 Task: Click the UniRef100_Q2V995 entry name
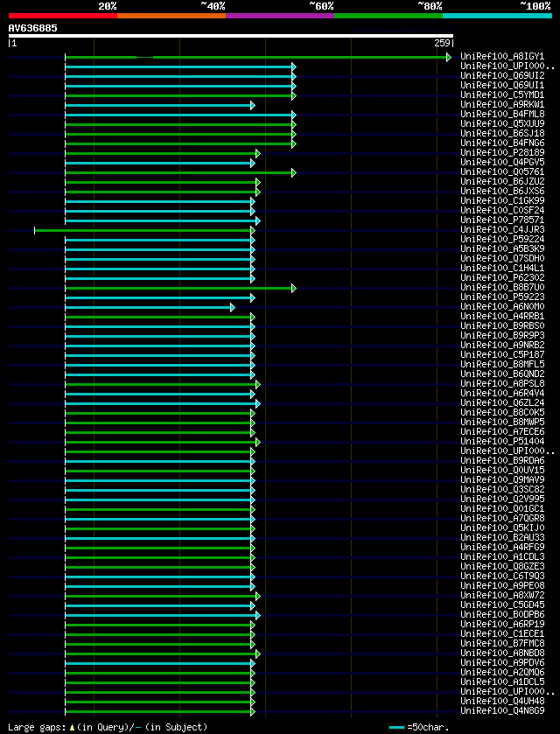(502, 499)
